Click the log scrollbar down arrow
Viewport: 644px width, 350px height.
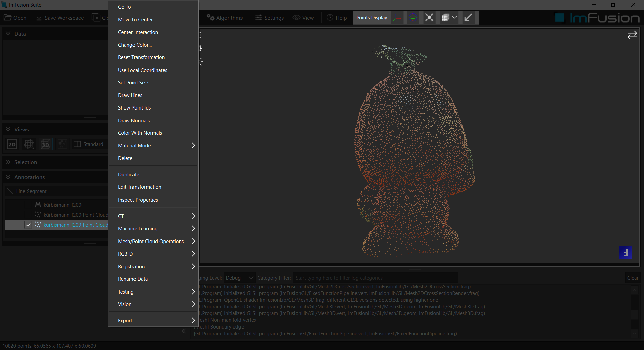(x=634, y=333)
